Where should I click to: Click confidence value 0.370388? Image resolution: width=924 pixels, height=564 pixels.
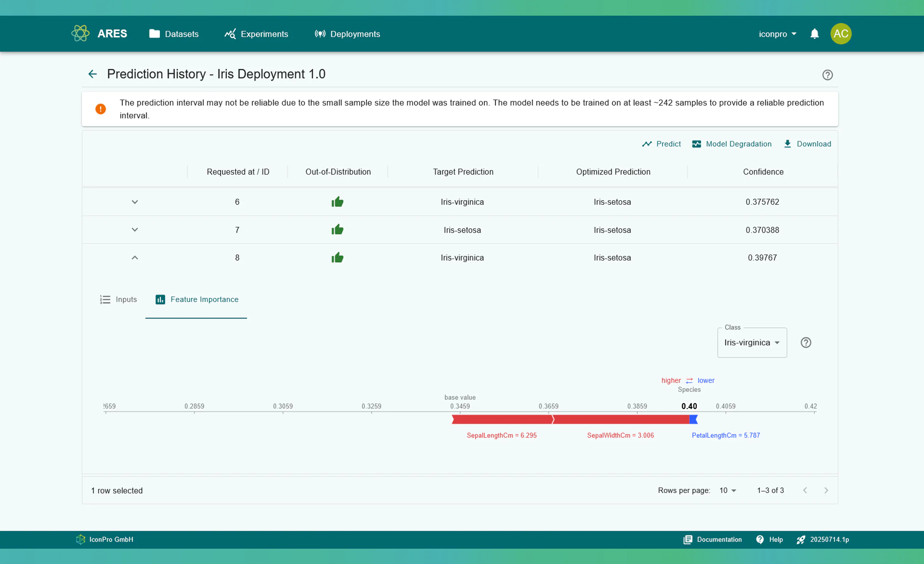click(762, 230)
